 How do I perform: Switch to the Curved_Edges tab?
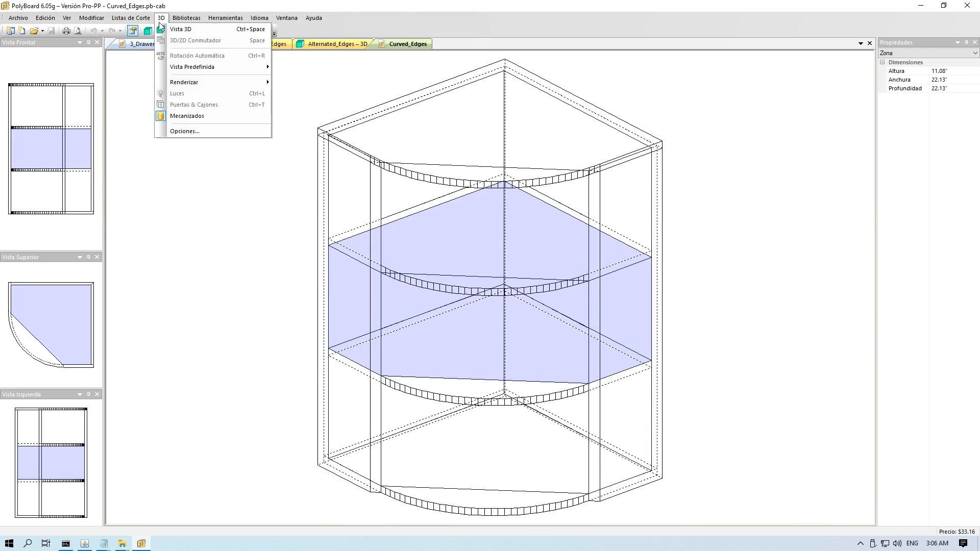click(407, 44)
